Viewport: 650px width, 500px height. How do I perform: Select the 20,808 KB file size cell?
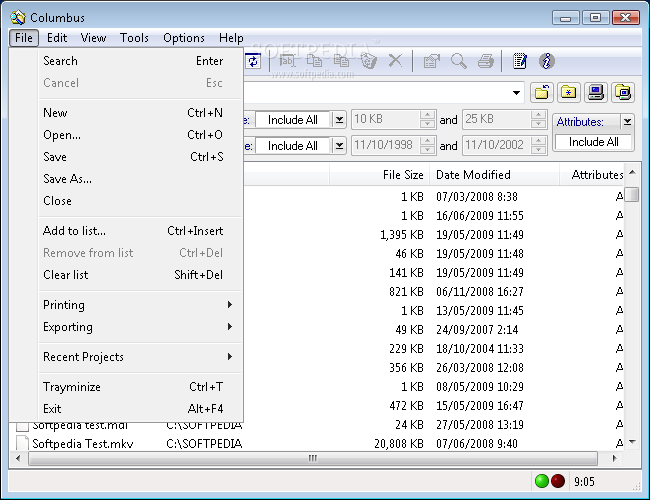click(399, 444)
